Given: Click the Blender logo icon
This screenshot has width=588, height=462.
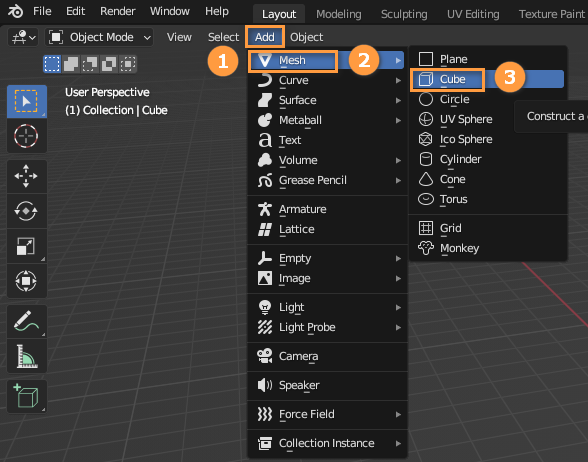Looking at the screenshot, I should (15, 11).
